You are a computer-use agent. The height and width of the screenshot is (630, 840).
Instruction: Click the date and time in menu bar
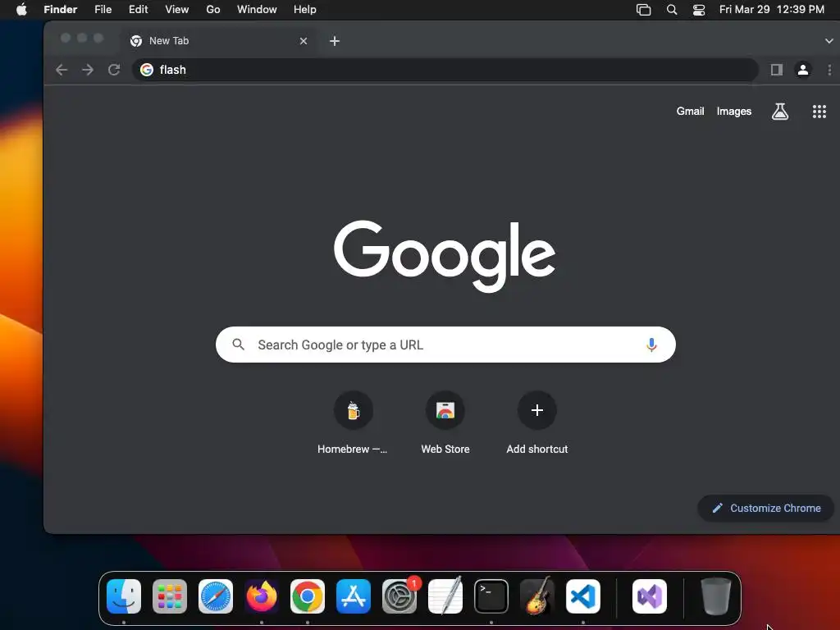pos(771,9)
